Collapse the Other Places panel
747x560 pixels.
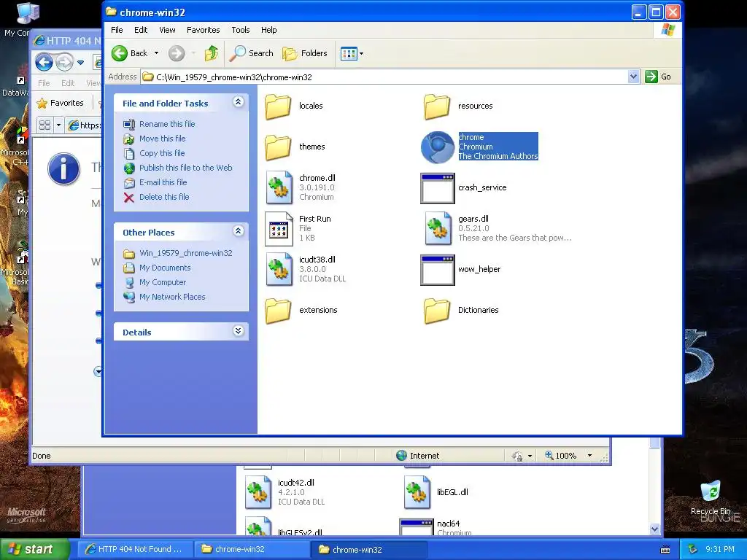coord(239,230)
